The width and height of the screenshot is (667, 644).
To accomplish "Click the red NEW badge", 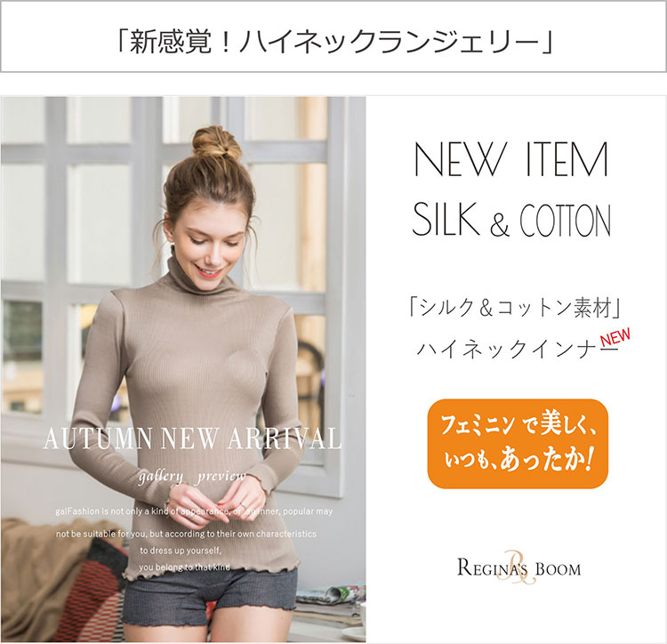I will pos(615,337).
